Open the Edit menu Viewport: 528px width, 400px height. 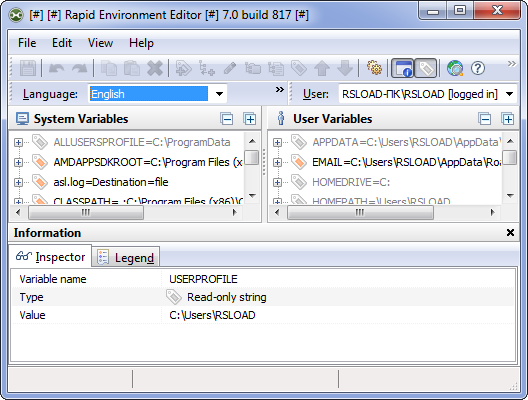click(62, 43)
